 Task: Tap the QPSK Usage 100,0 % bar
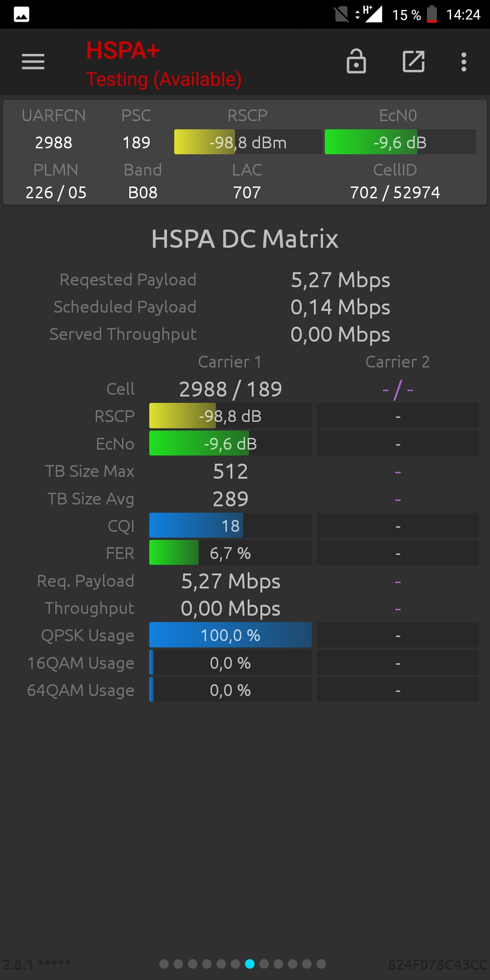[x=230, y=635]
